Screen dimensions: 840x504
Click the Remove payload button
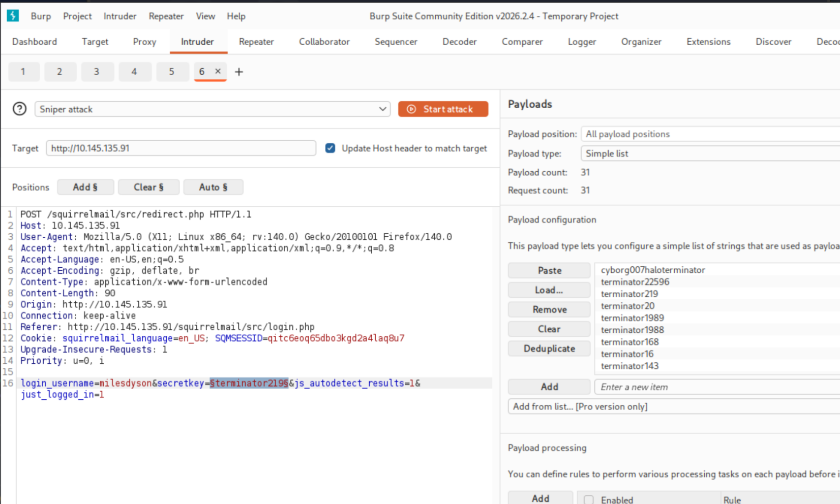point(549,309)
